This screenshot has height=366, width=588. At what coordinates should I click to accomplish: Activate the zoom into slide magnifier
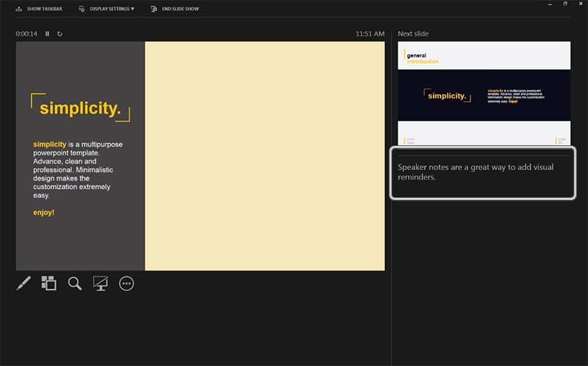75,284
